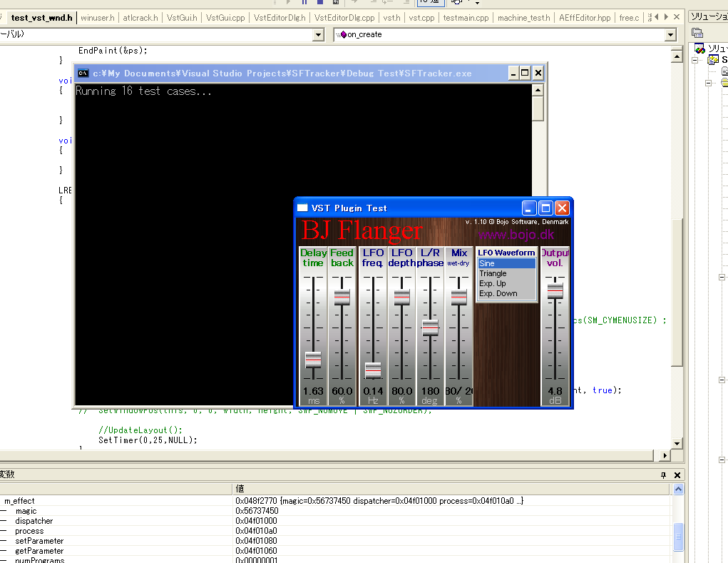Click the Solution Explorer properties toolbar icon
The height and width of the screenshot is (563, 728).
click(697, 33)
